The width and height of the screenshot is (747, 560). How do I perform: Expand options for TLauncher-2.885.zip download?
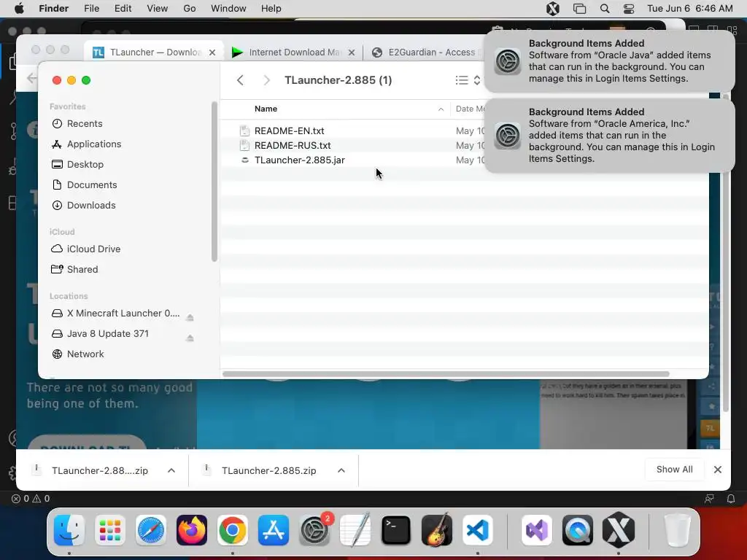(341, 470)
